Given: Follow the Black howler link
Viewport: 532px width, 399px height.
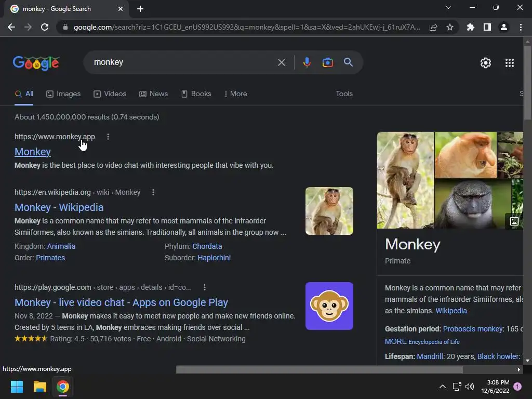Looking at the screenshot, I should (x=497, y=356).
